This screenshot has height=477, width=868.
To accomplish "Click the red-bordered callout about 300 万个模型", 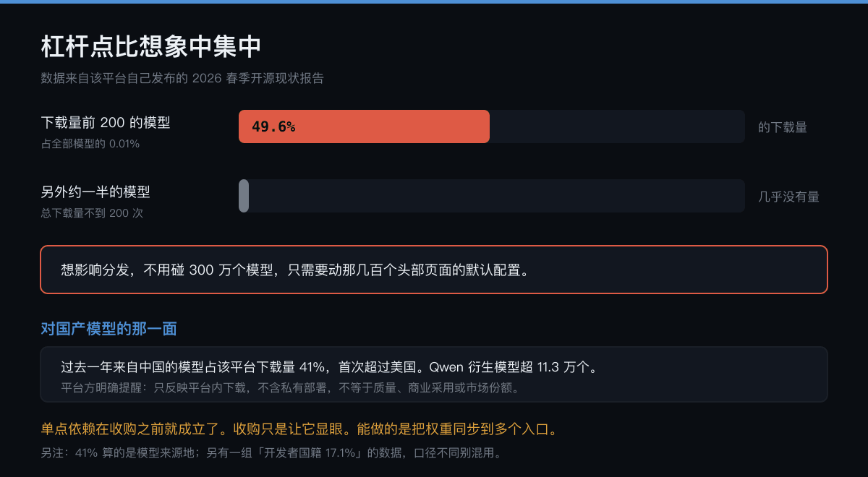I will click(434, 270).
